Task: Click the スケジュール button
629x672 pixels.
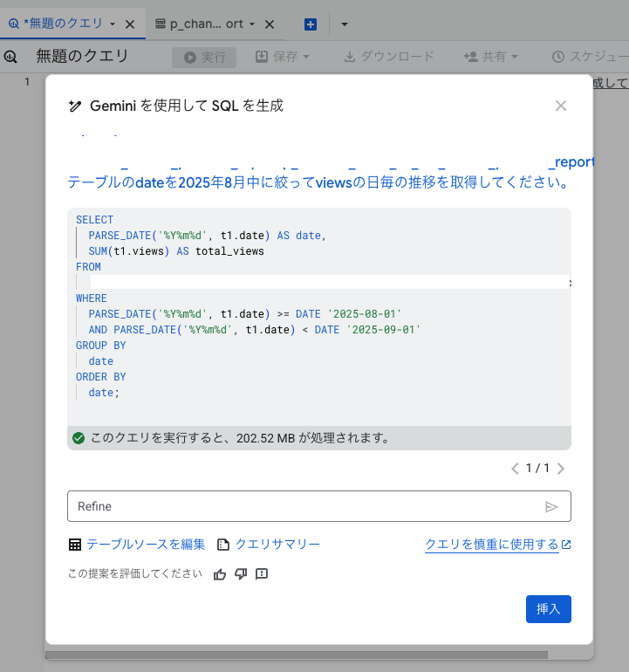Action: (590, 57)
